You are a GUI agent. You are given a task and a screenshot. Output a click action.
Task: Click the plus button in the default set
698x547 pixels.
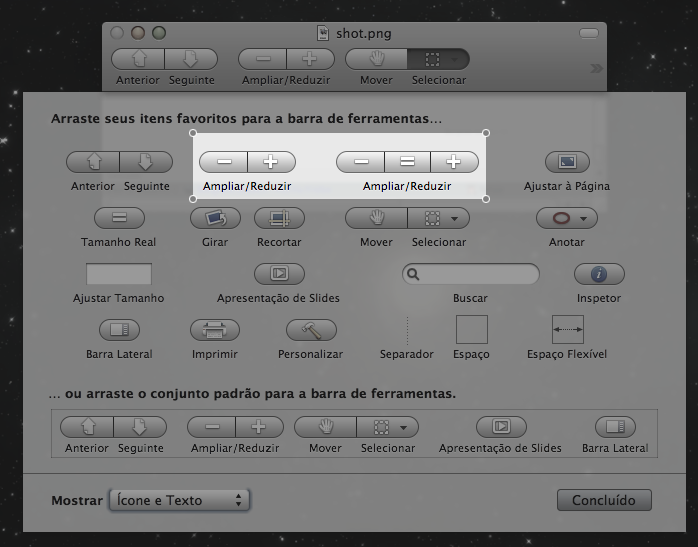tap(259, 427)
